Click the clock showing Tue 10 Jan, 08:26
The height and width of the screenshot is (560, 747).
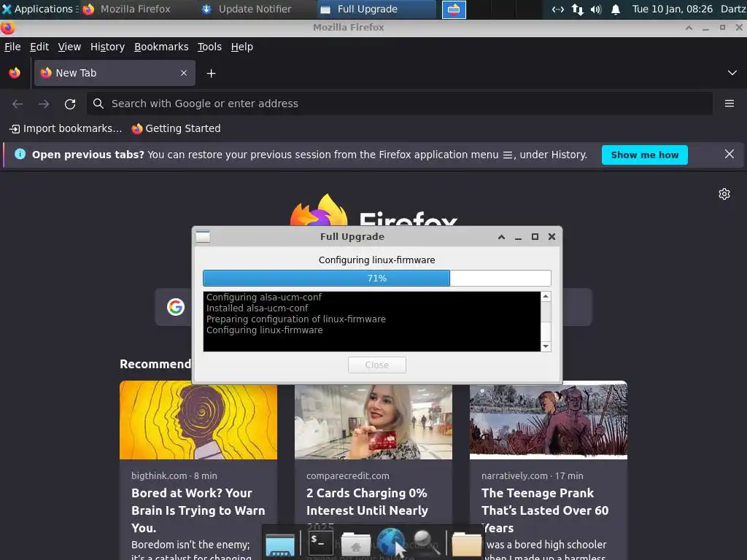[672, 9]
